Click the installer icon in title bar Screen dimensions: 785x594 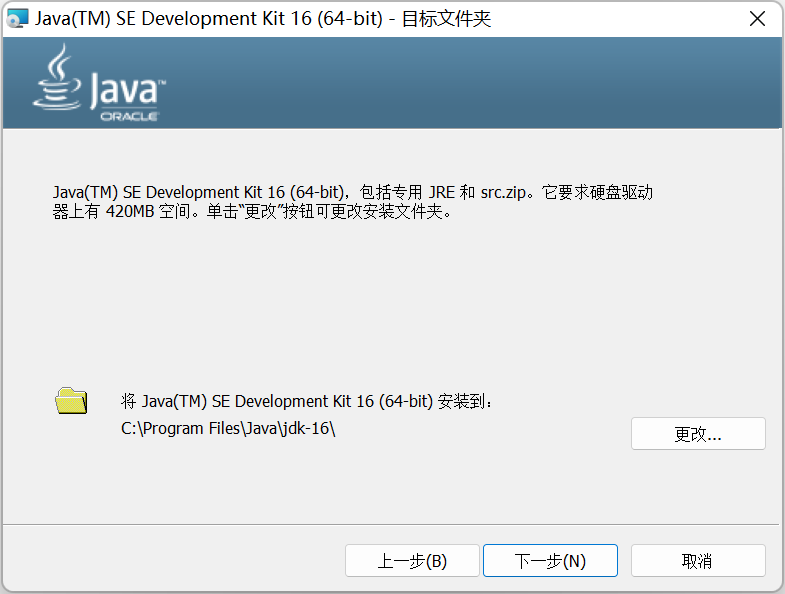pos(17,19)
